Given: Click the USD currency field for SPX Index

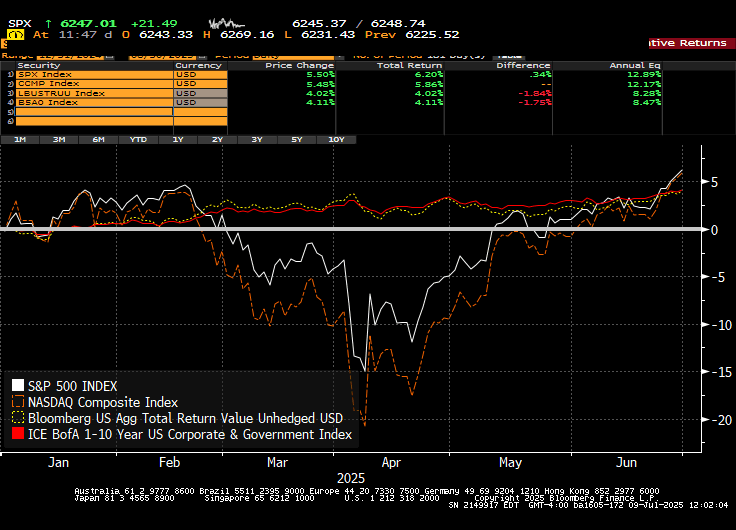Looking at the screenshot, I should pyautogui.click(x=201, y=74).
